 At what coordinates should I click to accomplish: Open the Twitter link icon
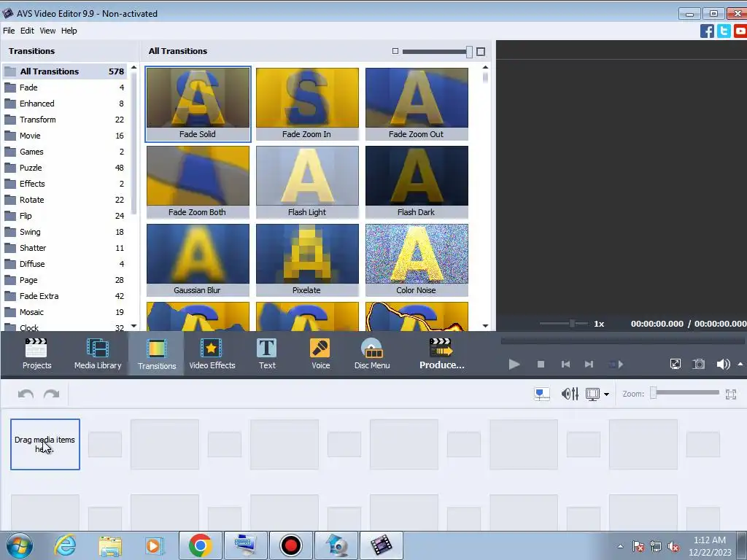pyautogui.click(x=724, y=31)
